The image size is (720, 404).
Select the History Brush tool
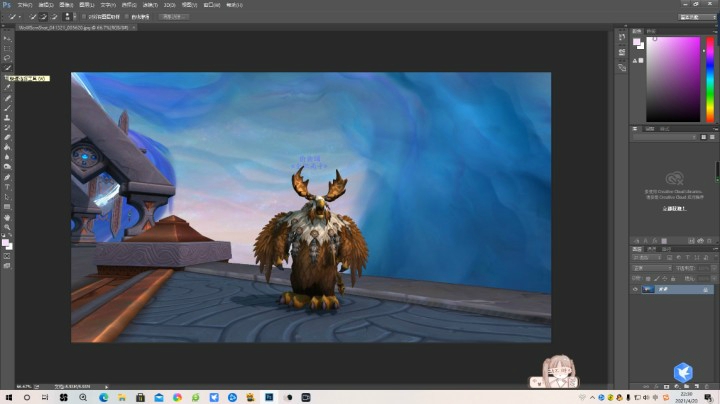[x=7, y=128]
